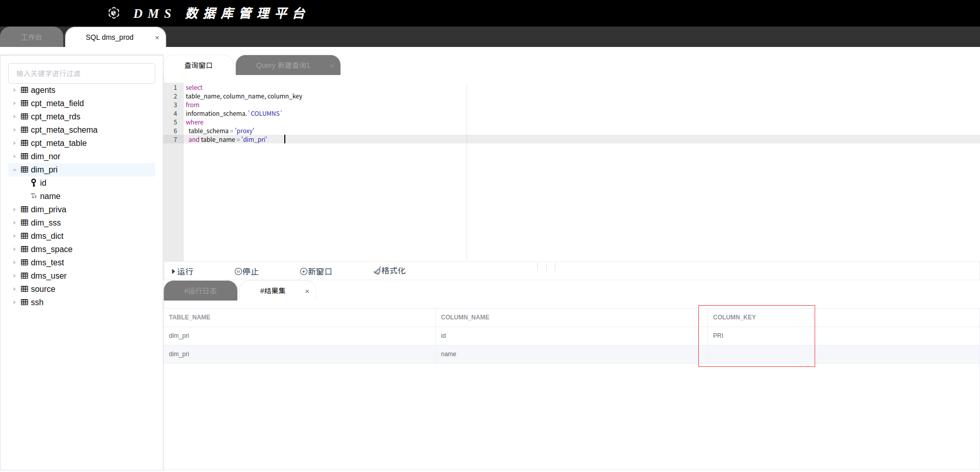This screenshot has width=980, height=472.
Task: Format the SQL with 格式化
Action: tap(389, 271)
